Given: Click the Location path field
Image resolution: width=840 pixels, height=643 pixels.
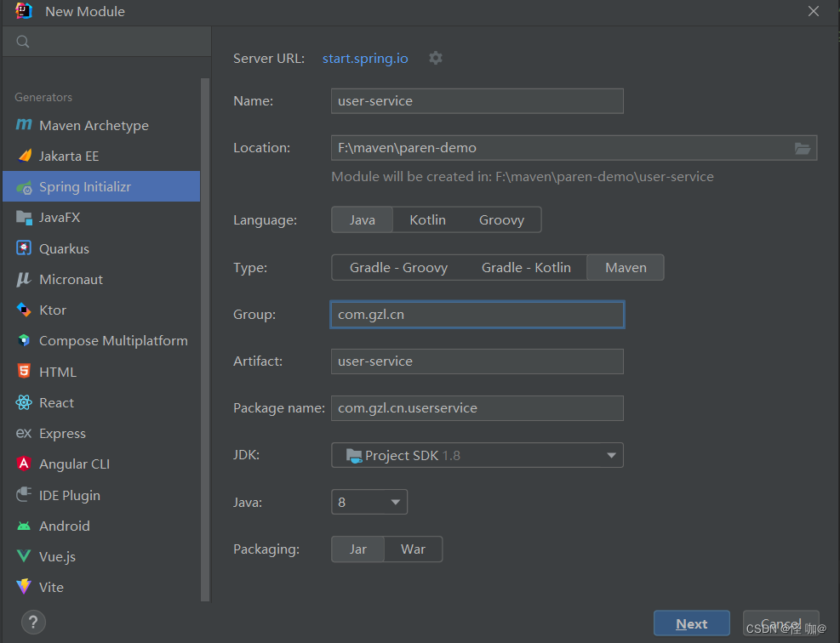Looking at the screenshot, I should coord(574,148).
